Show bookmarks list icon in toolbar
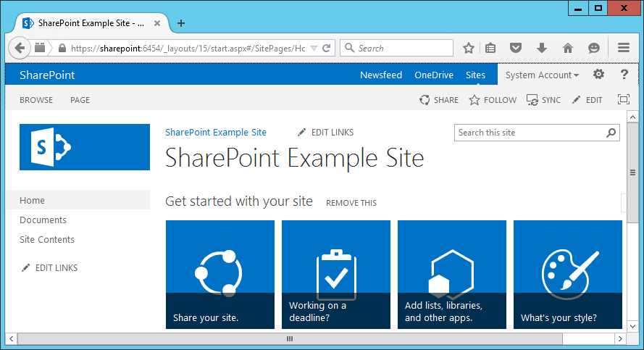 (490, 48)
